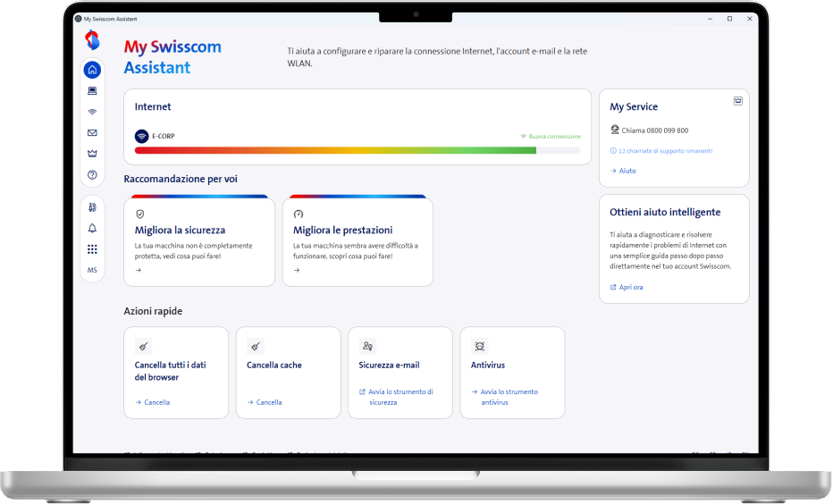Open the arrow on Migliora le prestazioni card
The image size is (833, 504).
297,271
